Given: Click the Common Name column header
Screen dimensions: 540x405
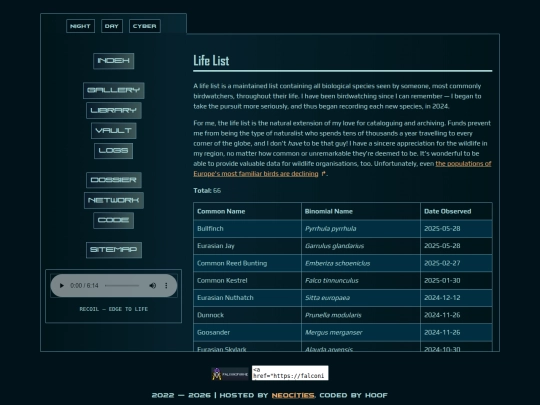Looking at the screenshot, I should point(247,211).
